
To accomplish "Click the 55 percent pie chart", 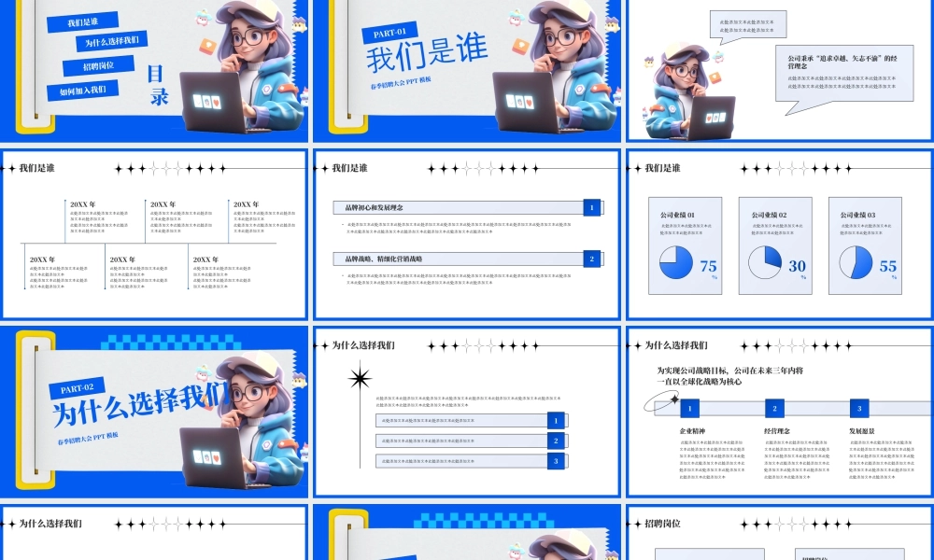I will (856, 262).
